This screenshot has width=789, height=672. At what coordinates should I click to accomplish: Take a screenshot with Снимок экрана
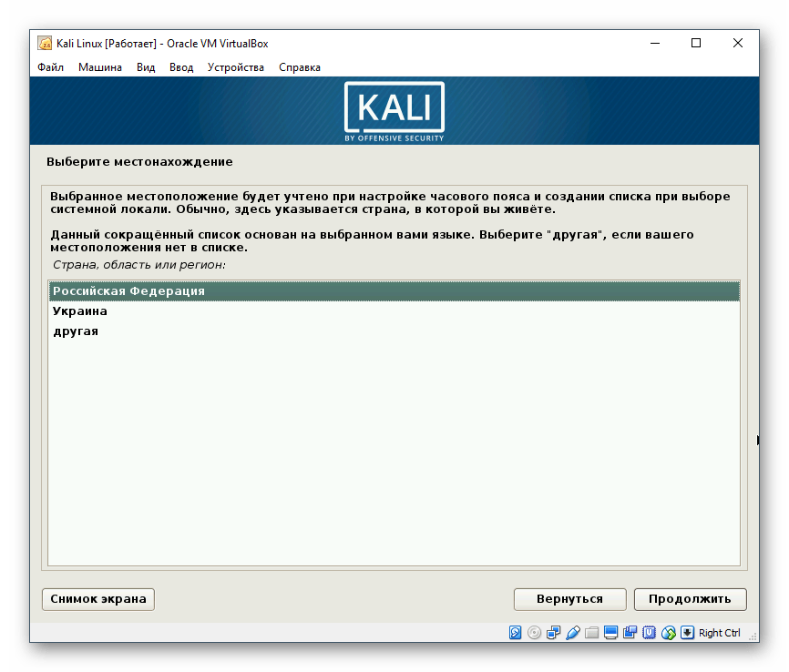tap(97, 599)
